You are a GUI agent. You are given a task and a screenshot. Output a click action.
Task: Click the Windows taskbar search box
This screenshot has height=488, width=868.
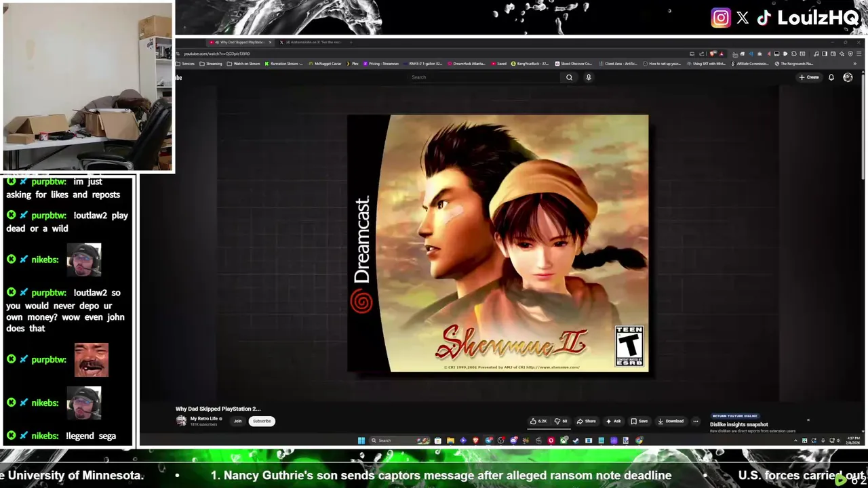[399, 441]
